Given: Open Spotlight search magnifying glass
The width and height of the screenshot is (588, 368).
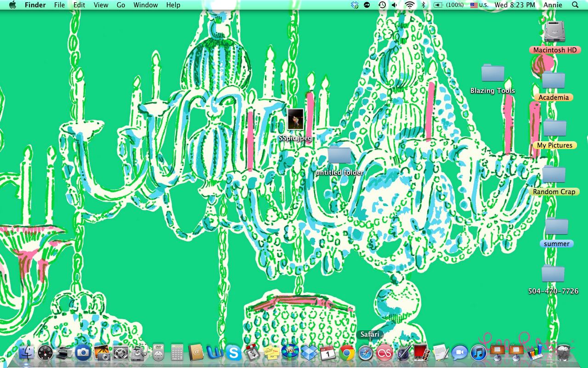Looking at the screenshot, I should click(575, 5).
